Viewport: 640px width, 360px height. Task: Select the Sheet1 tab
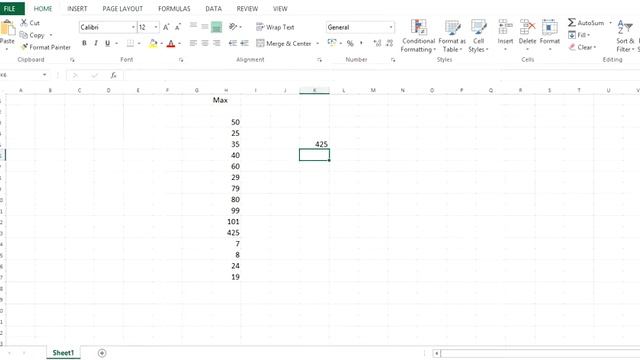pos(63,353)
